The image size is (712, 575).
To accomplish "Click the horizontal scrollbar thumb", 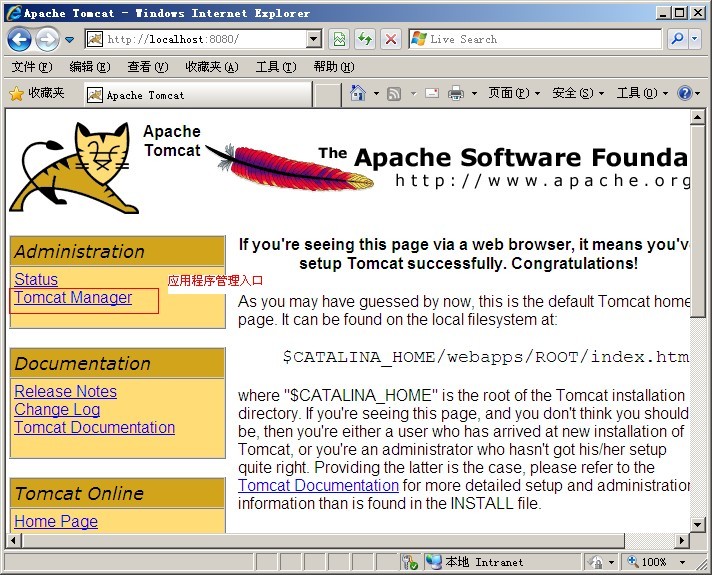I will (323, 540).
